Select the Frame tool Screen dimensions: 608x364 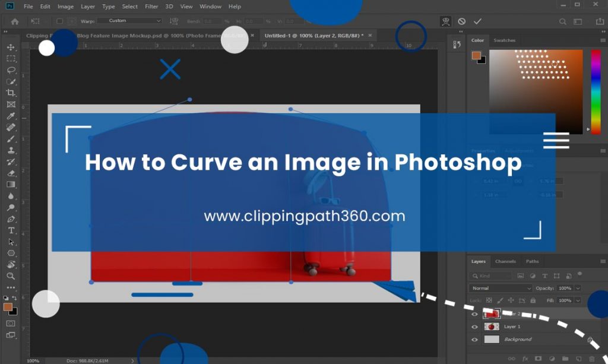(11, 105)
